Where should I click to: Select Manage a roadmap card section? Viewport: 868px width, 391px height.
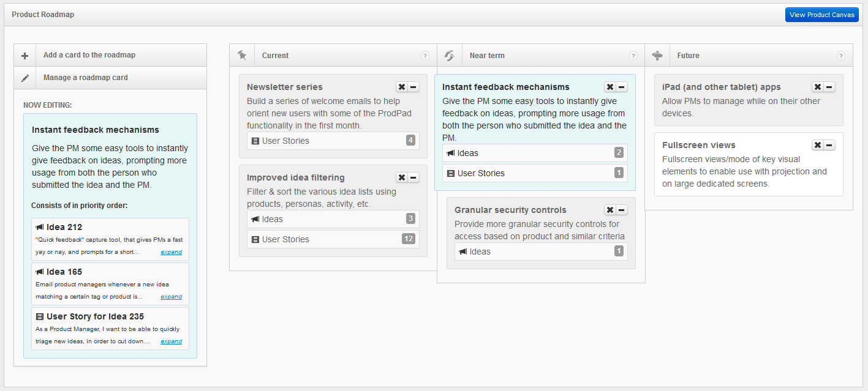[110, 78]
